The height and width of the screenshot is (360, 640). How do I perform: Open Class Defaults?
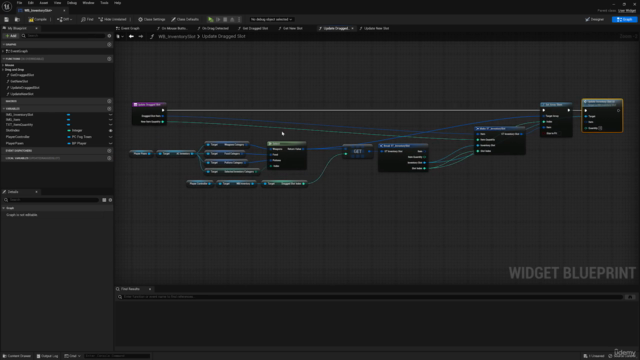coord(185,19)
